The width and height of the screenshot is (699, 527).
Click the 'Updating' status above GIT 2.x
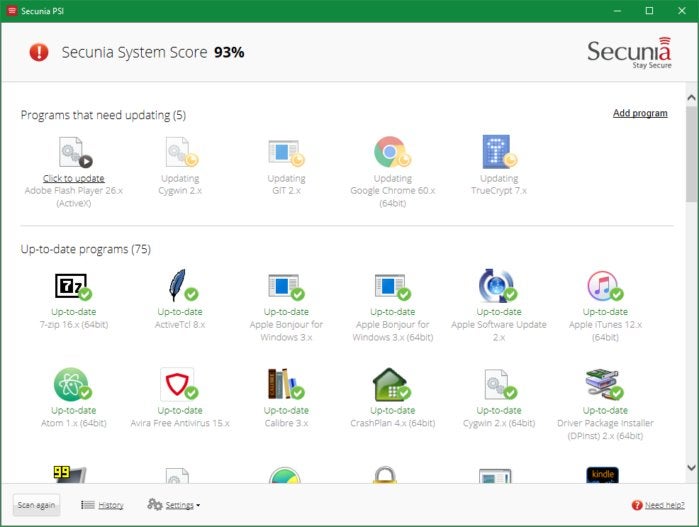pyautogui.click(x=286, y=178)
